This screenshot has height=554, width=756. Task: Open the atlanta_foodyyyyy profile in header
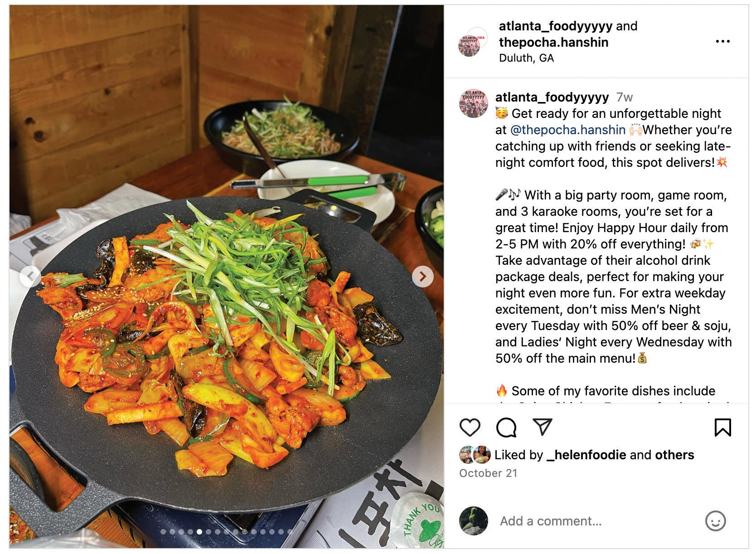[x=556, y=26]
